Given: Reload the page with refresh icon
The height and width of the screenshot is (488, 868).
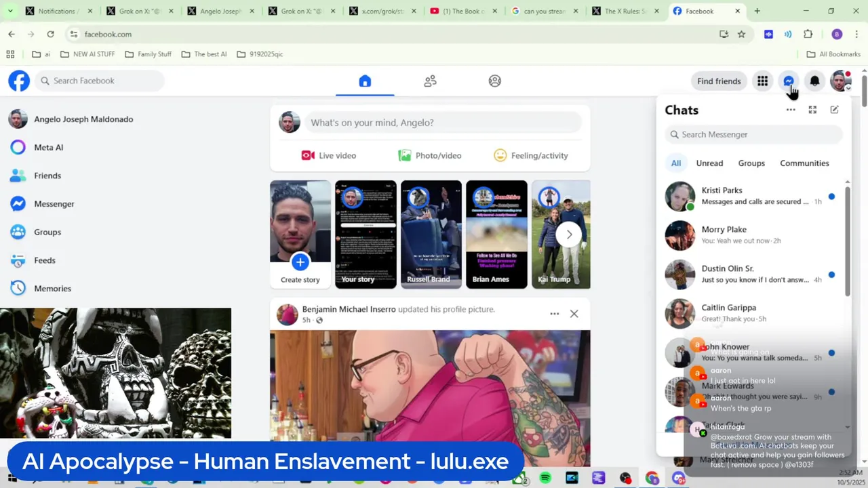Looking at the screenshot, I should point(50,34).
